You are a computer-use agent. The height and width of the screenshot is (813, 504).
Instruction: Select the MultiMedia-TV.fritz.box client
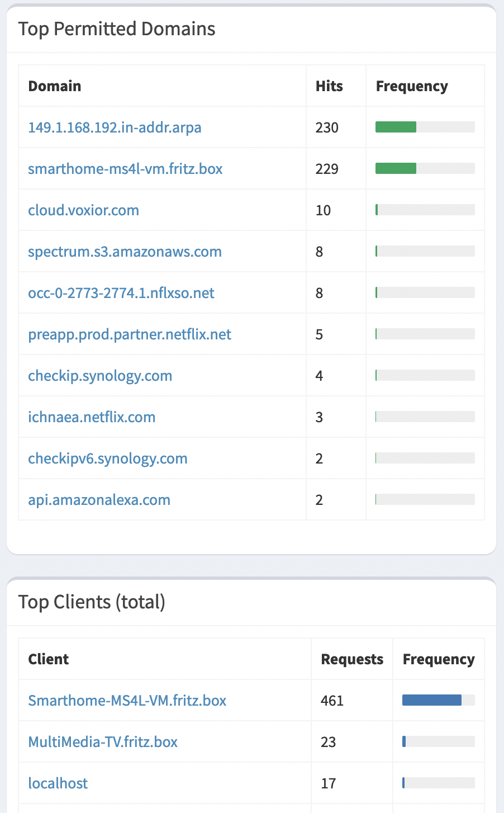(x=103, y=742)
